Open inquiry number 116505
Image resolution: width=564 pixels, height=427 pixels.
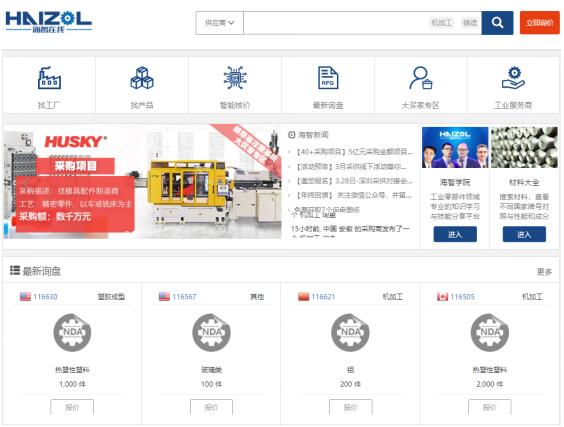[463, 297]
